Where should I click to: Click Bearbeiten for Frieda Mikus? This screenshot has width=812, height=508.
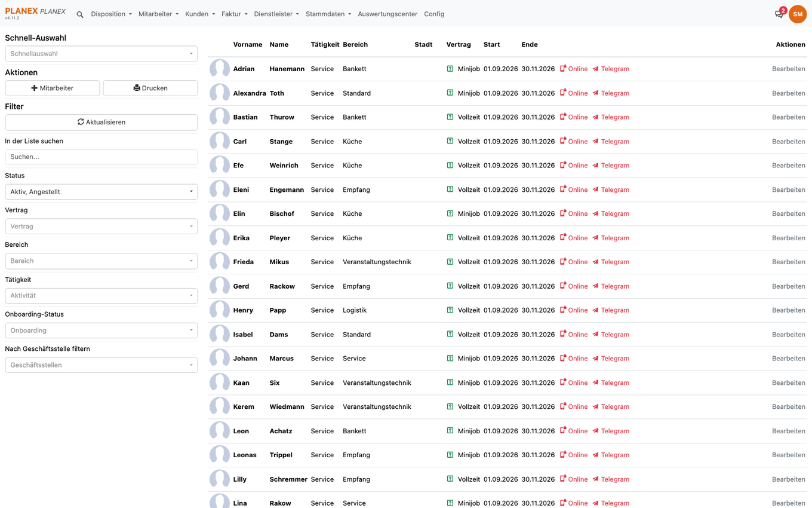[x=788, y=262]
